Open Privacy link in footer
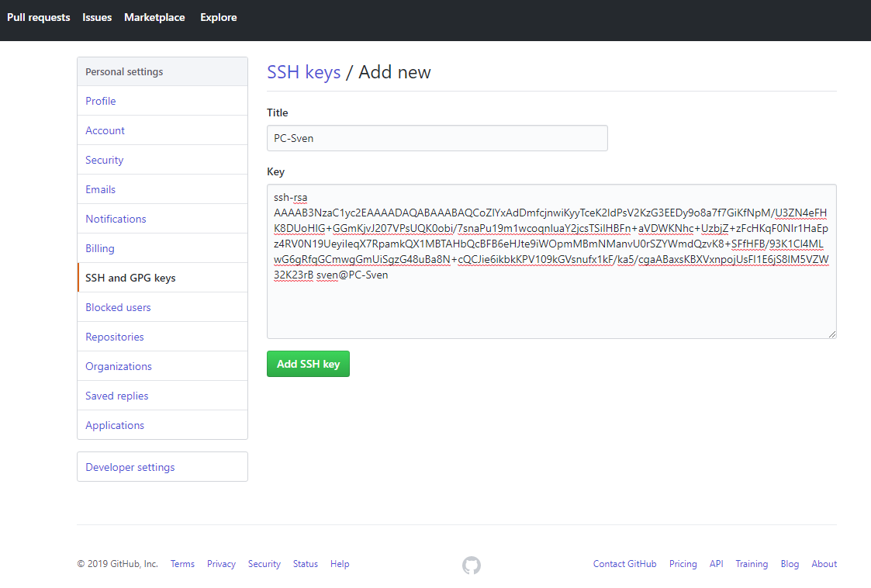Screen dimensions: 871x588 (x=221, y=563)
